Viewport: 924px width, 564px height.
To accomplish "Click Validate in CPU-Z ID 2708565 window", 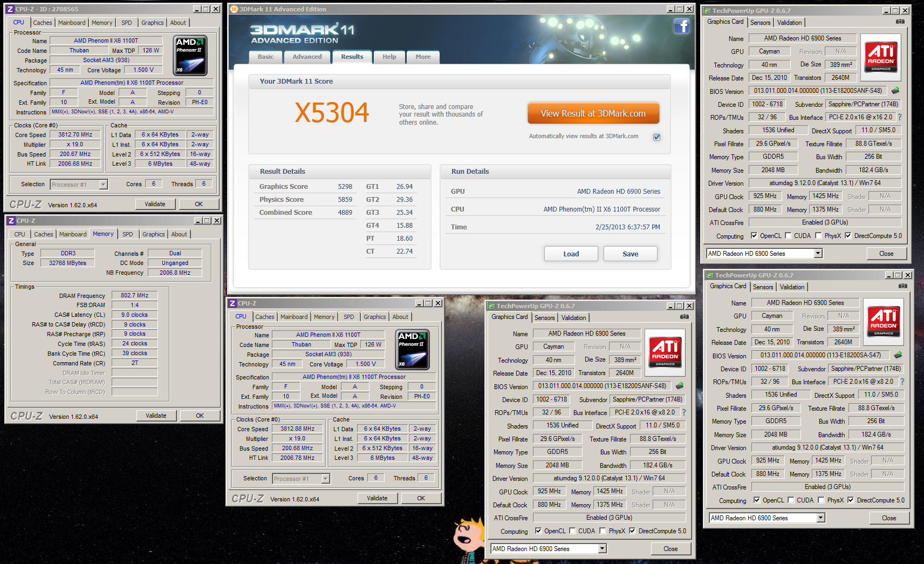I will coord(155,204).
